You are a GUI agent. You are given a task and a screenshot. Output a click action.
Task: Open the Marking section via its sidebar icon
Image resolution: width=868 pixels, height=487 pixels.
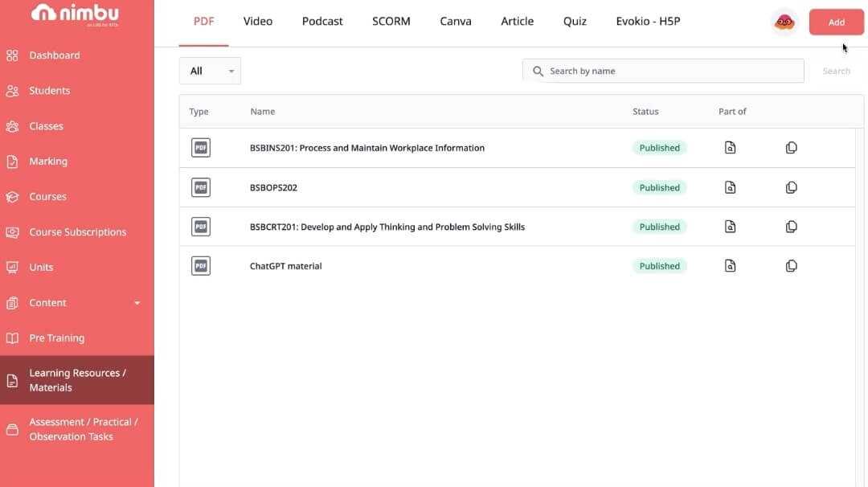pos(12,161)
